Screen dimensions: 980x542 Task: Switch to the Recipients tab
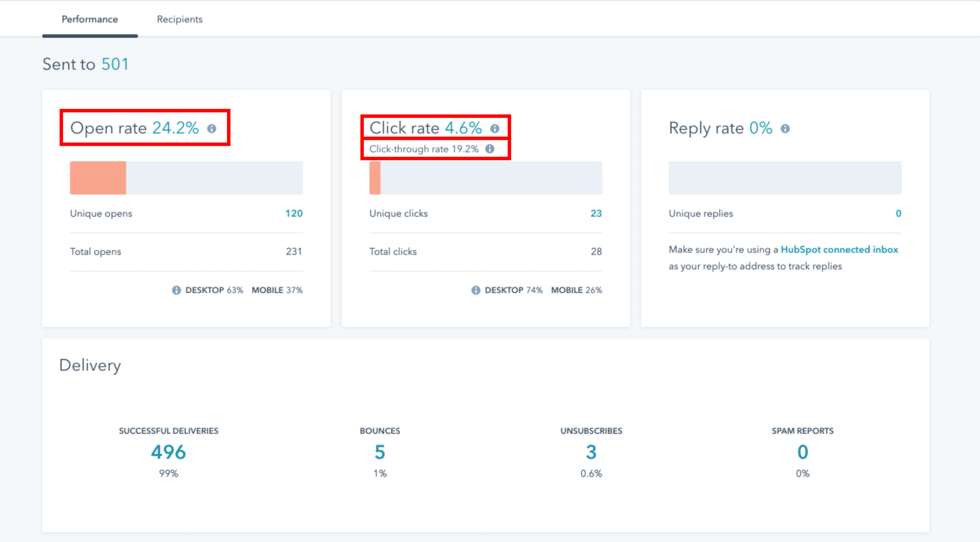tap(180, 19)
